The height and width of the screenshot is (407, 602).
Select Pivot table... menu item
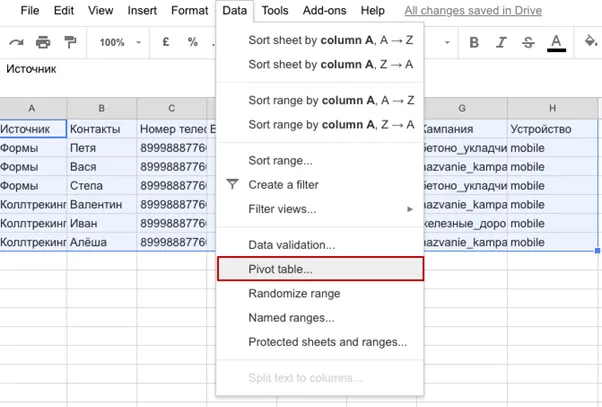(x=320, y=269)
